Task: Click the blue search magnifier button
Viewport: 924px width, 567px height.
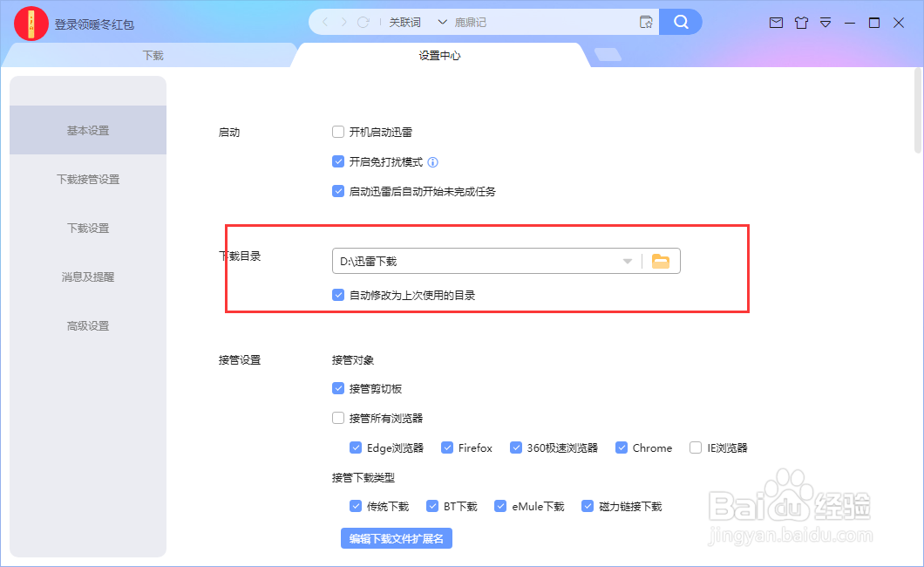Action: [681, 22]
